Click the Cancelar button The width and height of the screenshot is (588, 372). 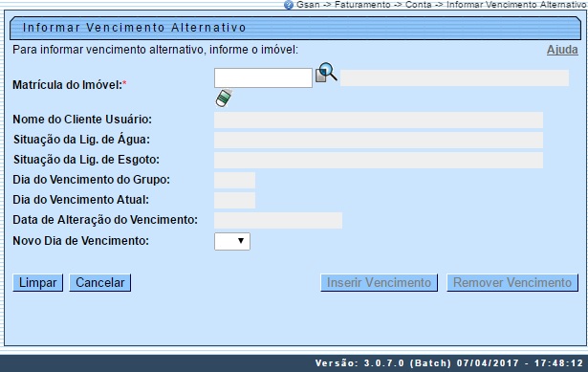[100, 283]
